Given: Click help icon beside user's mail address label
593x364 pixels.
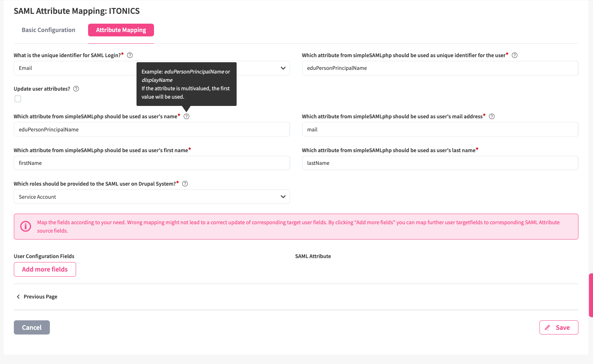Looking at the screenshot, I should point(492,116).
